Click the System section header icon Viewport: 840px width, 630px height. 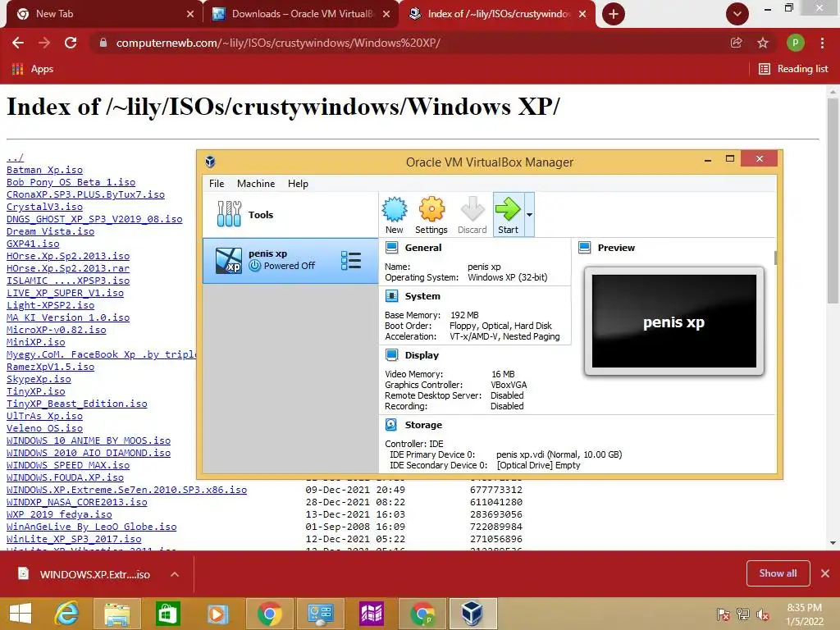point(391,295)
